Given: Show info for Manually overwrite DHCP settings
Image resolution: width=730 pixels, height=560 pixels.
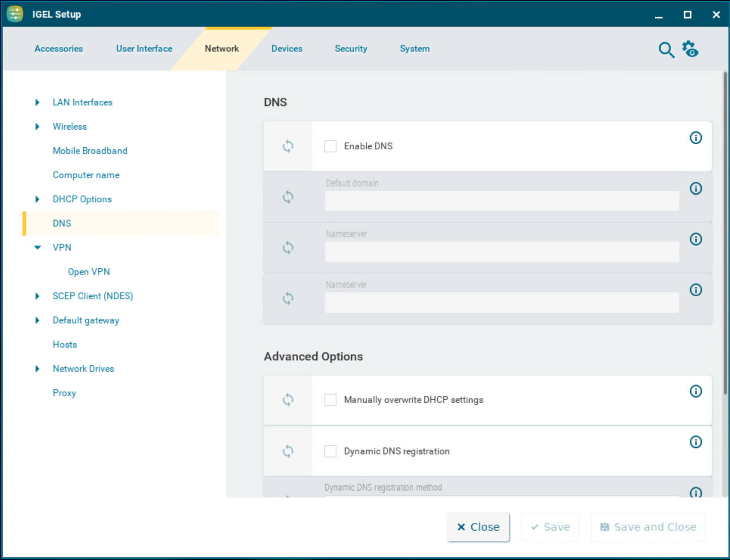Looking at the screenshot, I should coord(696,391).
